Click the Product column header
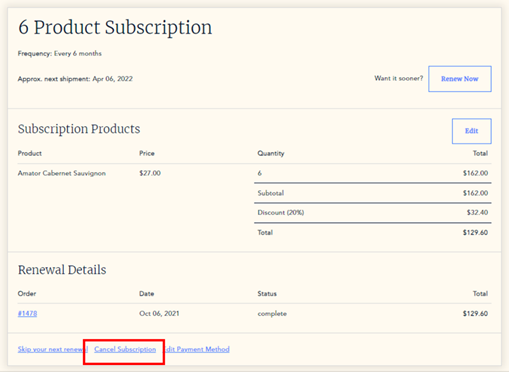The width and height of the screenshot is (509, 372). coord(30,153)
